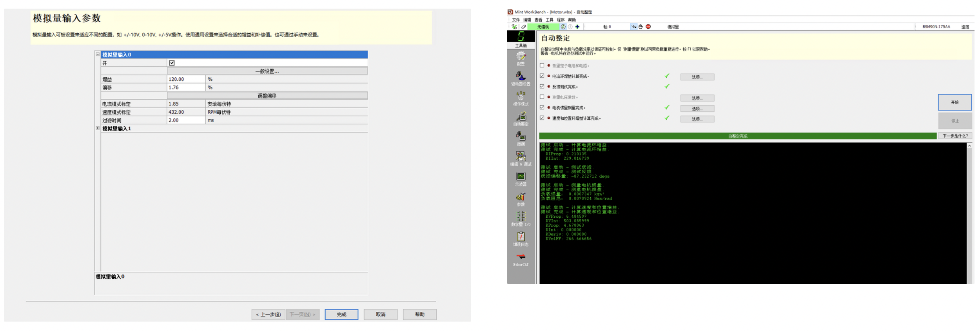Image resolution: width=980 pixels, height=331 pixels.
Task: Click 选项 button for 电流环增益计算
Action: tap(697, 77)
